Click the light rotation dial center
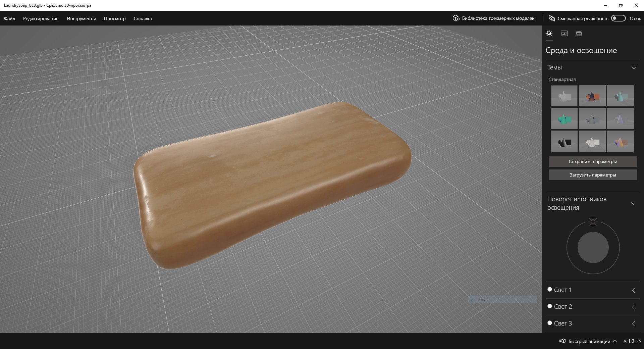The width and height of the screenshot is (644, 349). point(593,248)
